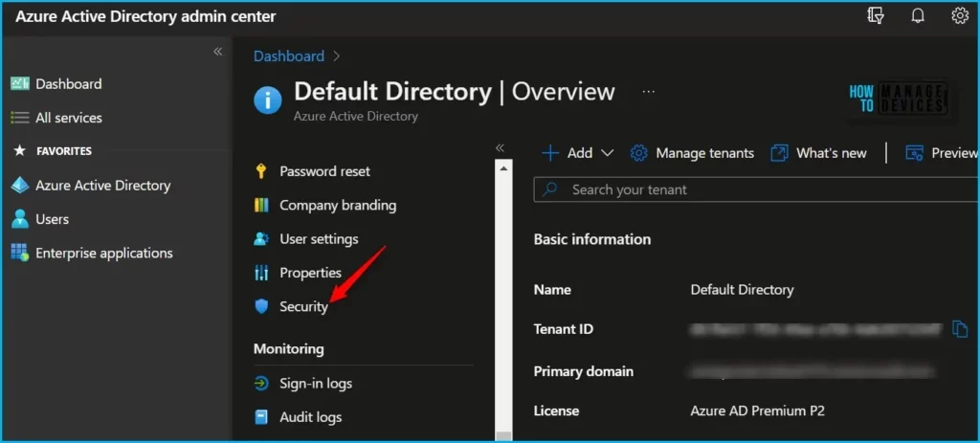Click the Password reset key icon
Image resolution: width=980 pixels, height=443 pixels.
261,171
